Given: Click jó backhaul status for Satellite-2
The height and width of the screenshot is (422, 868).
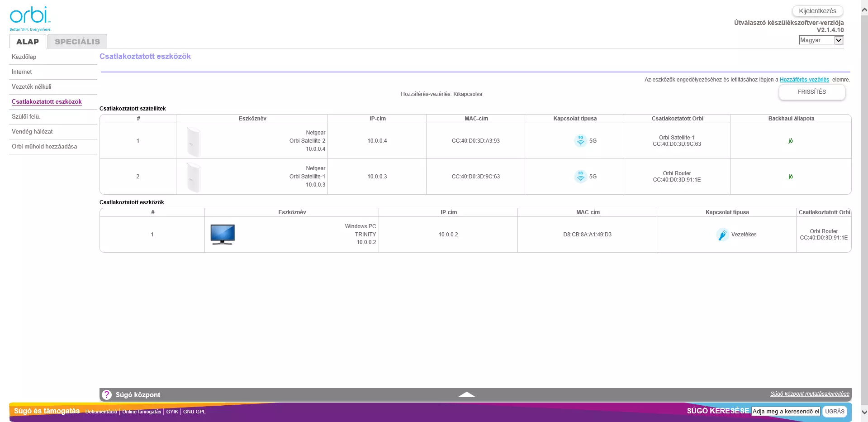Looking at the screenshot, I should pyautogui.click(x=790, y=141).
